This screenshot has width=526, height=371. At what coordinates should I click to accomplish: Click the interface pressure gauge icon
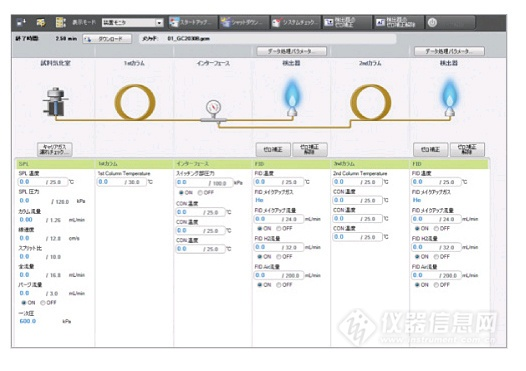click(x=213, y=107)
